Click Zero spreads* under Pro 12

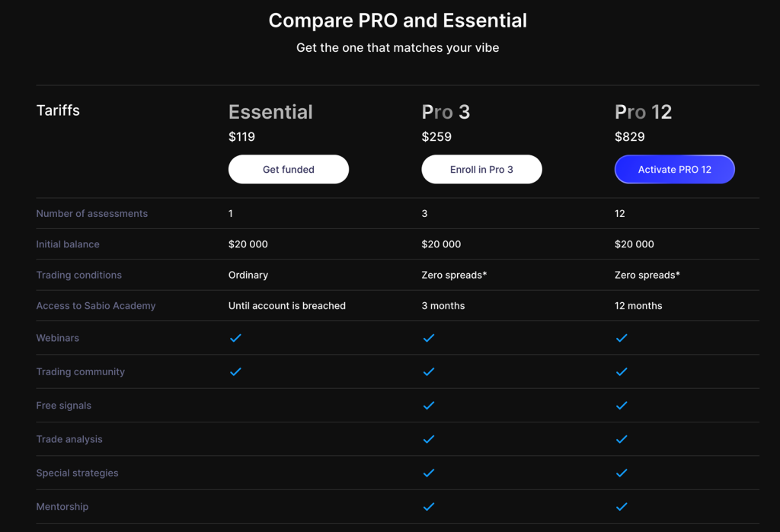coord(647,275)
